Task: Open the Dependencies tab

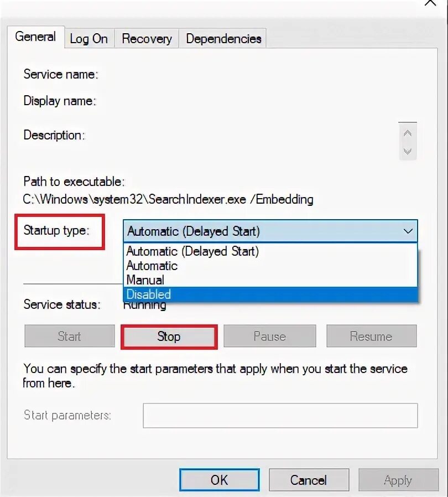Action: (x=223, y=39)
